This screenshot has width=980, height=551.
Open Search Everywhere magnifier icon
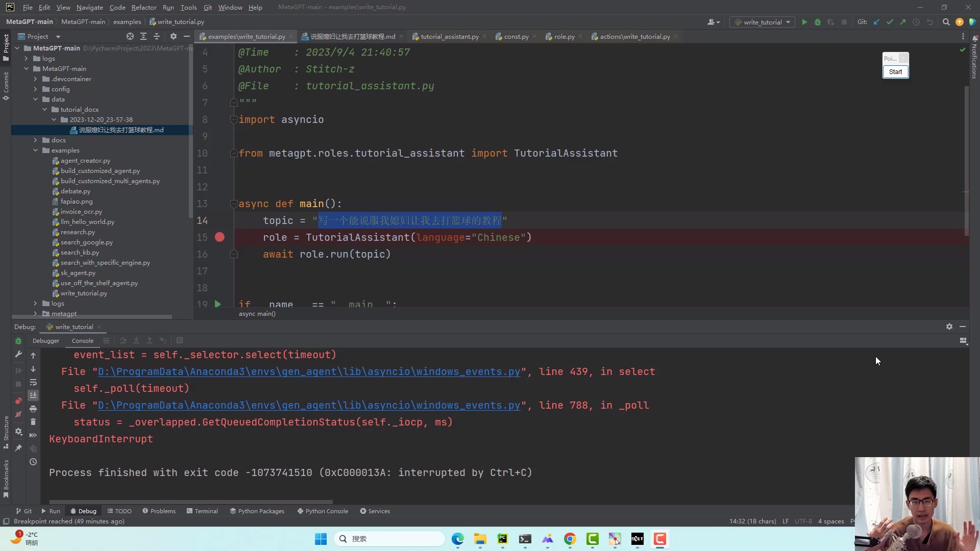tap(946, 22)
